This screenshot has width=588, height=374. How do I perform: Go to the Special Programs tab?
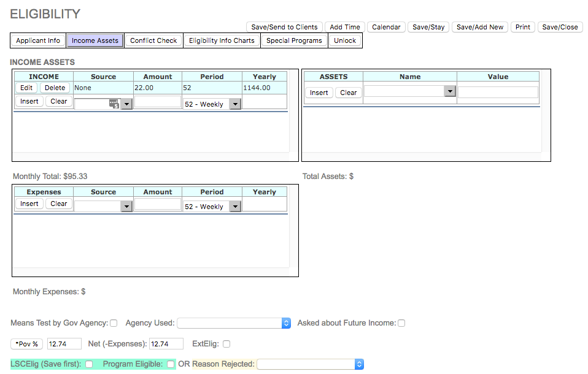coord(294,40)
